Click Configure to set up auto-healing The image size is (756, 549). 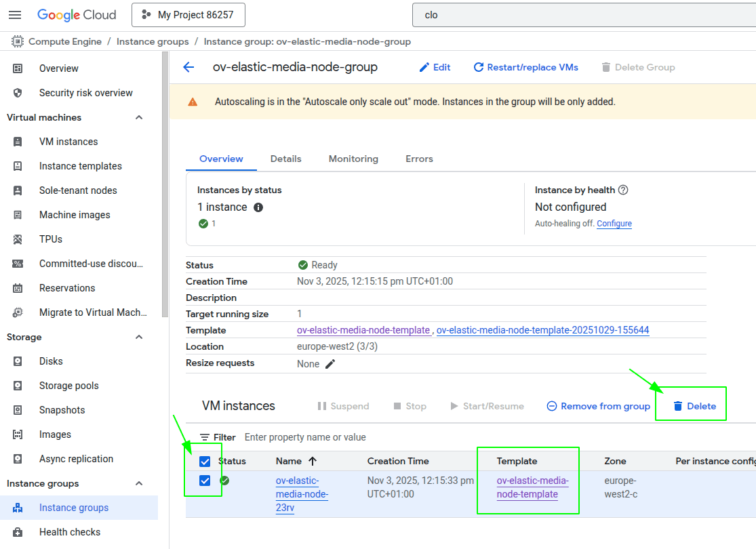[614, 223]
